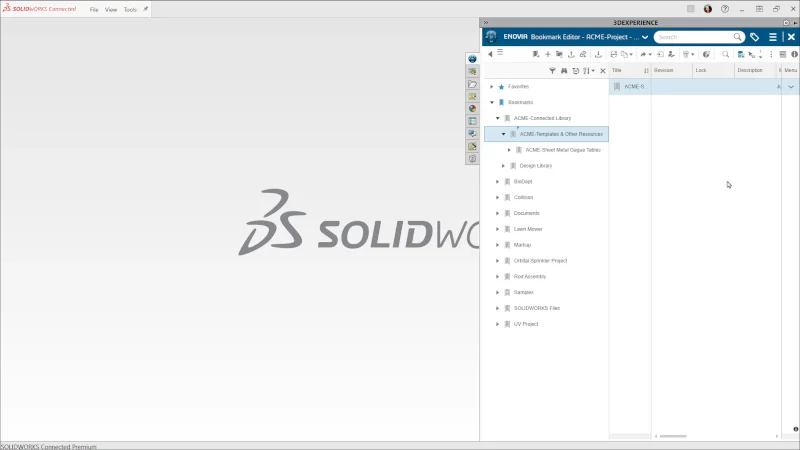Open the File menu
The height and width of the screenshot is (450, 800).
94,10
